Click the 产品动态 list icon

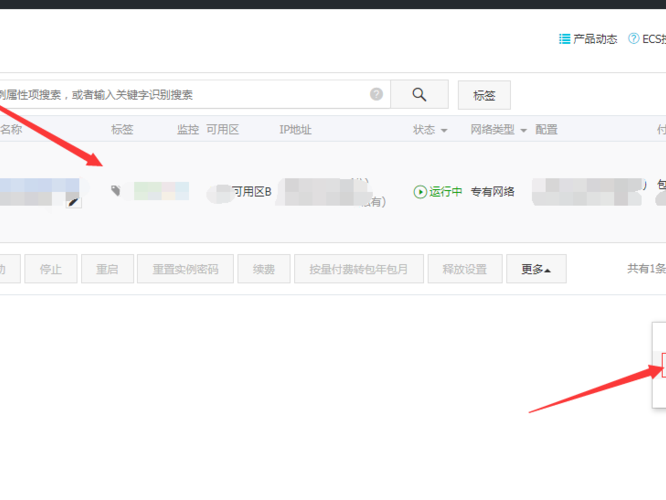coord(564,39)
